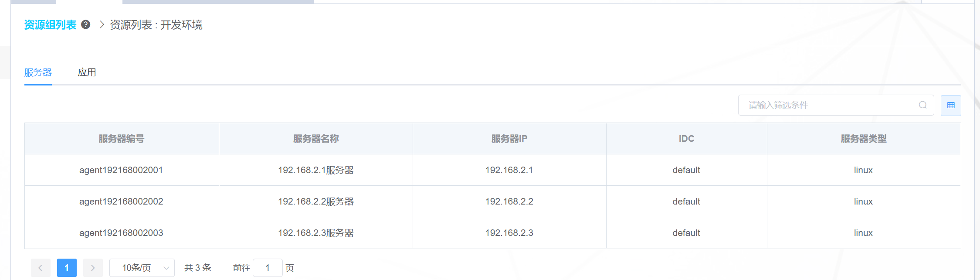
Task: Click the search magnifier icon in filter box
Action: [922, 105]
